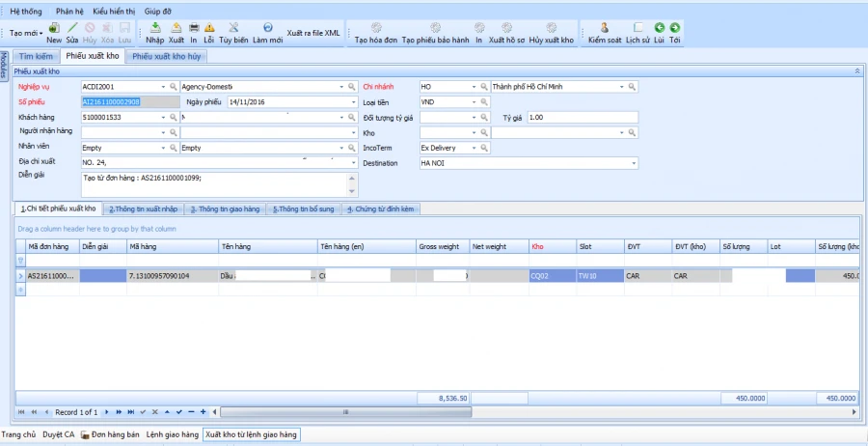This screenshot has width=868, height=446.
Task: Open Khách hàng 5100001533 dropdown arrow
Action: (x=163, y=118)
